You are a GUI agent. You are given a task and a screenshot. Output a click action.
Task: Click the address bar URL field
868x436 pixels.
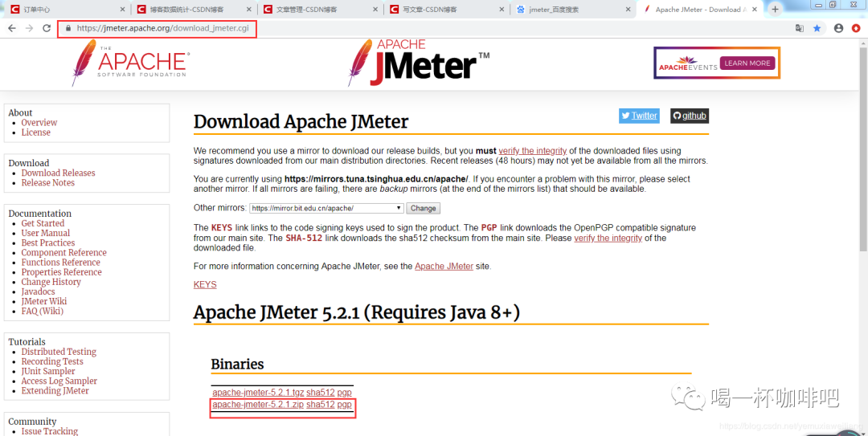coord(162,28)
